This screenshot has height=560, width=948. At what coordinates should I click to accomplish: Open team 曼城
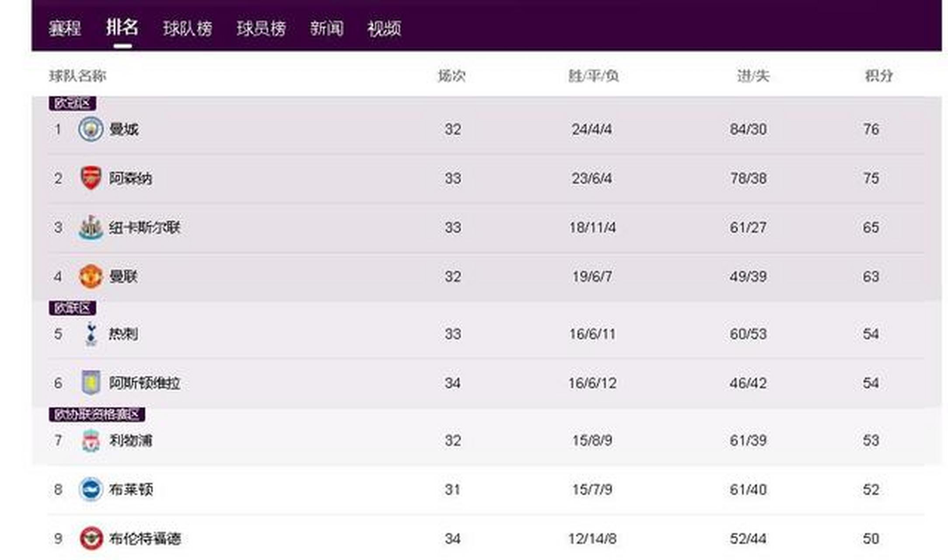coord(124,129)
